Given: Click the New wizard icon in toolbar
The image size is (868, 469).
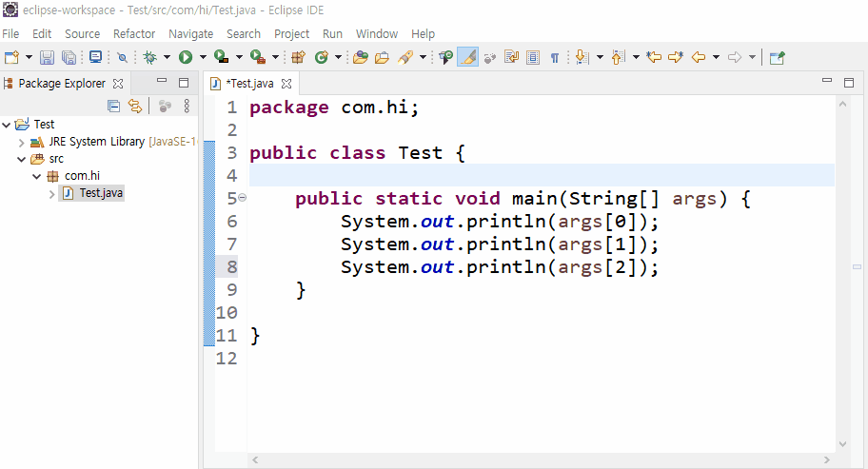Looking at the screenshot, I should coord(11,57).
